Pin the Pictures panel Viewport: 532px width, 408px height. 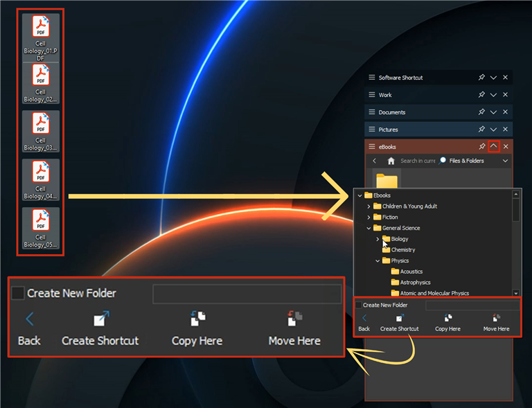coord(481,130)
